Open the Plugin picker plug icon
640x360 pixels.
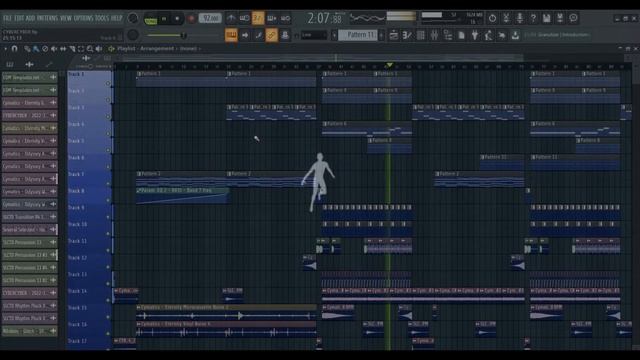475,35
